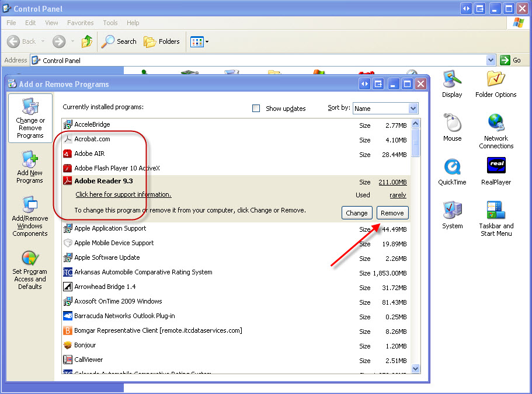Screen dimensions: 532x394
Task: Click the Adobe AIR program icon
Action: [68, 154]
